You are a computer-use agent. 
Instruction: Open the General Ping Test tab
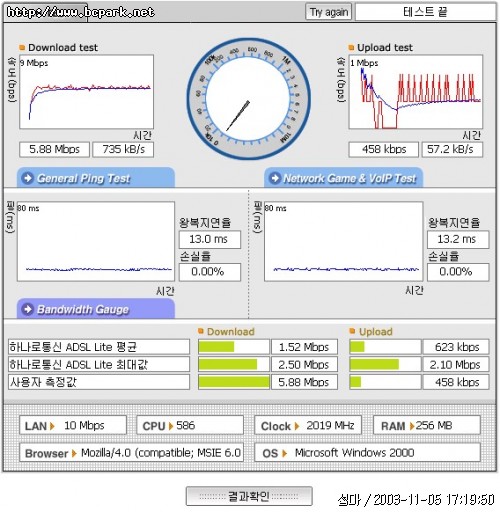click(96, 178)
